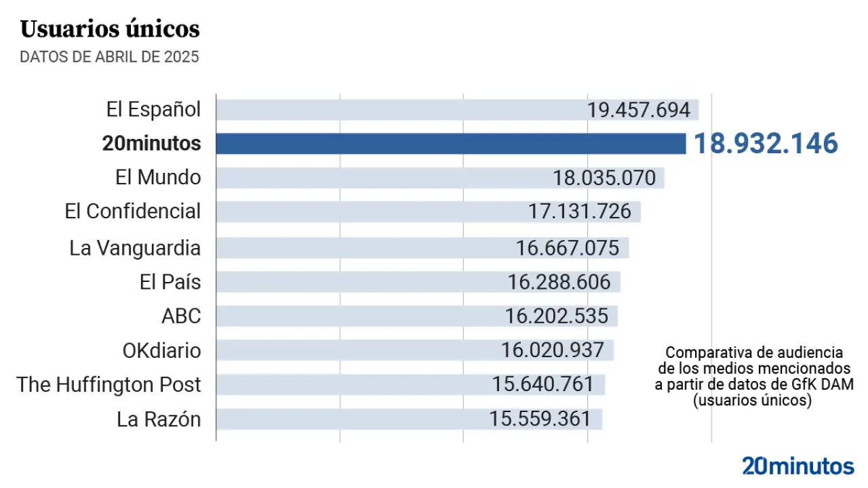
Task: Click the large 18.932.146 value
Action: point(765,144)
